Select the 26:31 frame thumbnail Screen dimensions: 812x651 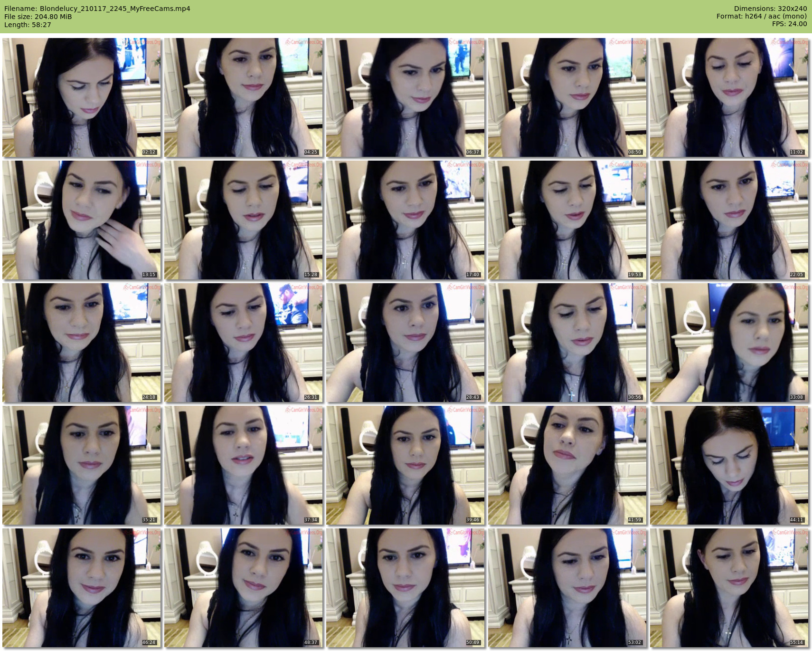click(x=244, y=343)
